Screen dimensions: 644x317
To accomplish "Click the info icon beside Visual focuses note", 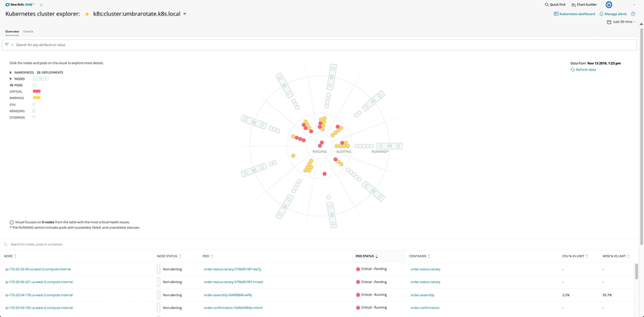I will click(x=12, y=222).
